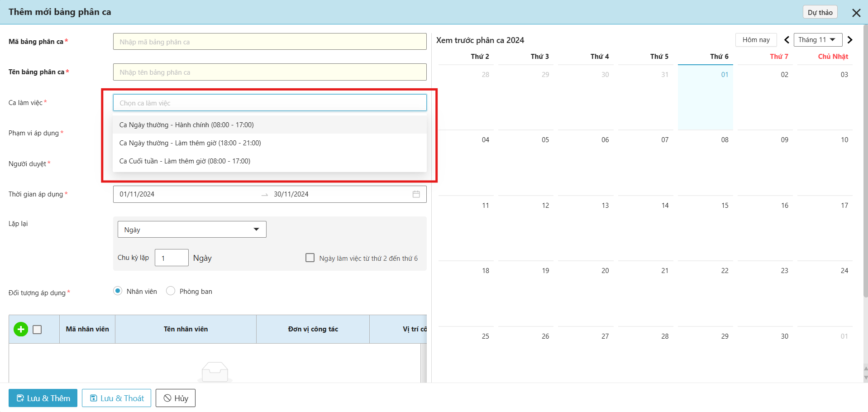The height and width of the screenshot is (412, 868).
Task: Click Lưu & Thêm save button
Action: tap(43, 398)
